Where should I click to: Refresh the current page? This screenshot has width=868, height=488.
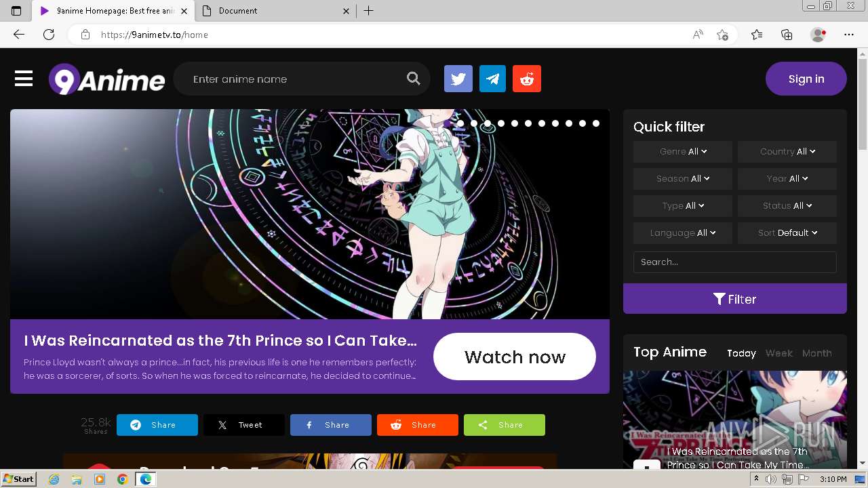(49, 35)
